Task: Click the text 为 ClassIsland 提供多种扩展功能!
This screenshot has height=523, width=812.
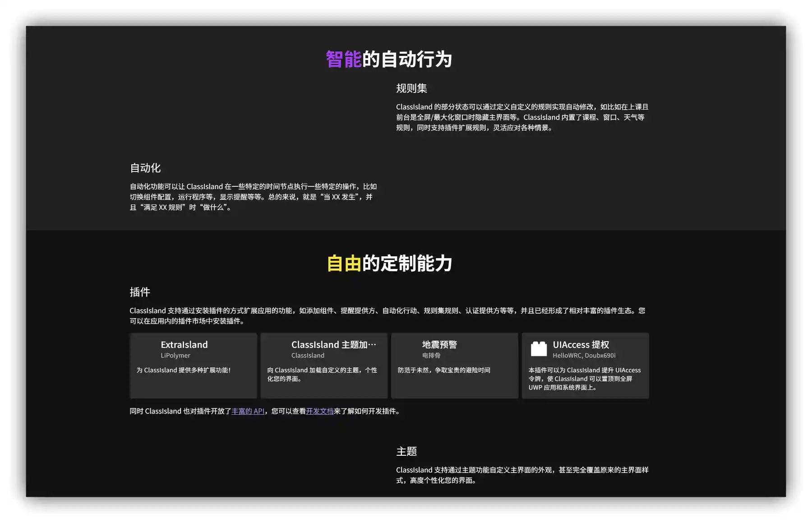Action: 184,370
